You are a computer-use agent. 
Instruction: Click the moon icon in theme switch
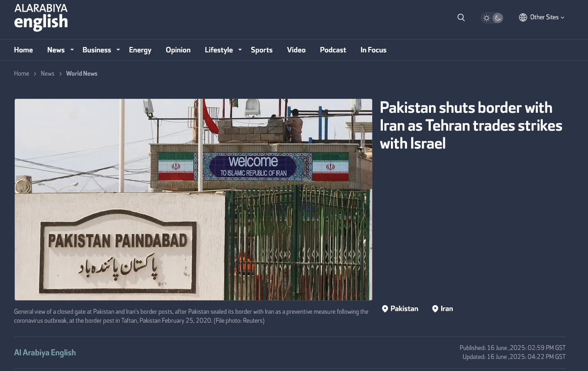(497, 18)
